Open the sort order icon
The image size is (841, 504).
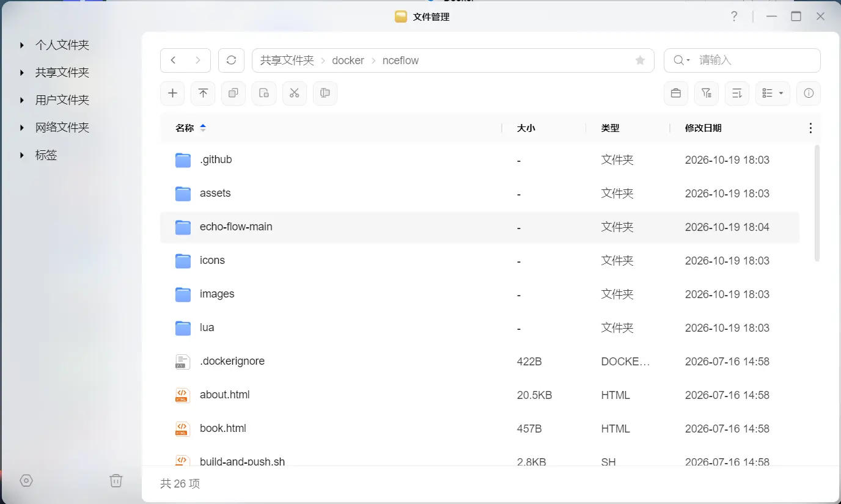click(737, 93)
